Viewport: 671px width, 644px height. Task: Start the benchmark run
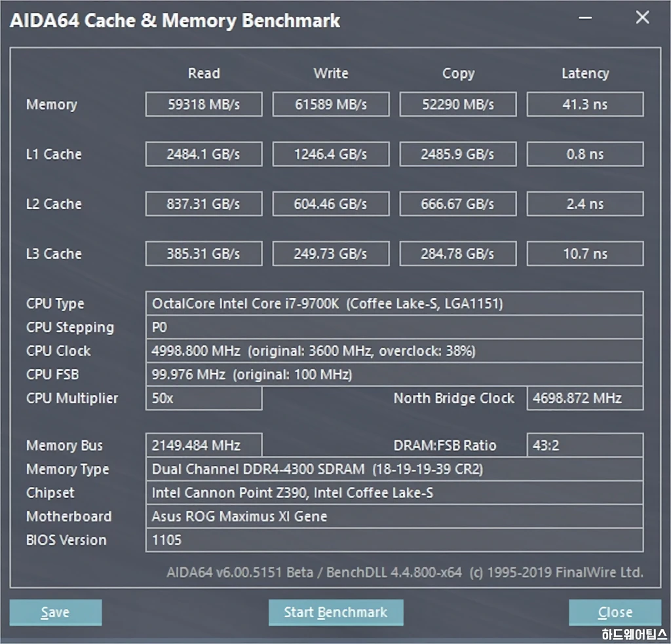tap(336, 613)
